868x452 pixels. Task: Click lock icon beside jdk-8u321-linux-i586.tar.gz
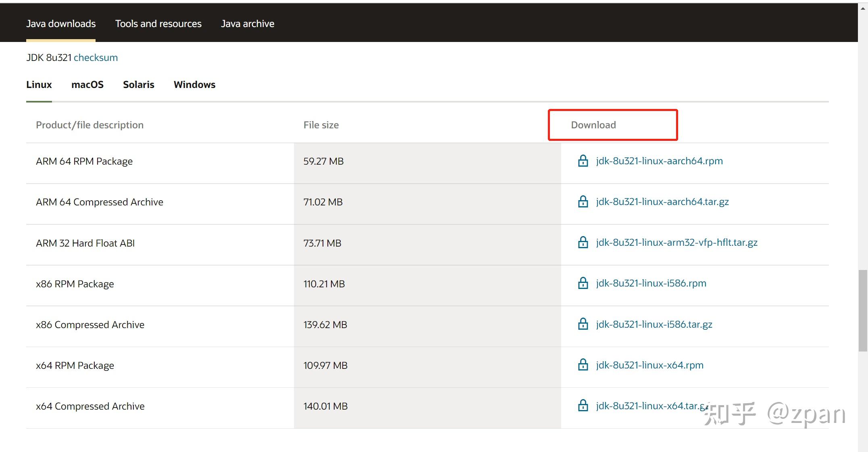[x=583, y=324]
